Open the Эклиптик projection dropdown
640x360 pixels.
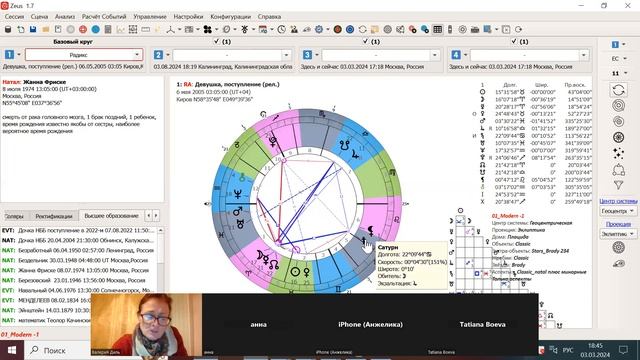point(618,234)
